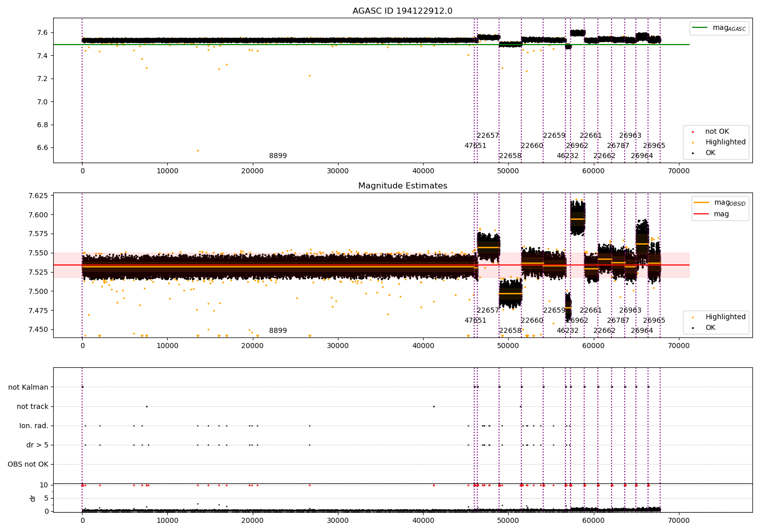Click obsid label 26965 in Magnitude Estimates plot
The image size is (760, 532).
point(654,321)
